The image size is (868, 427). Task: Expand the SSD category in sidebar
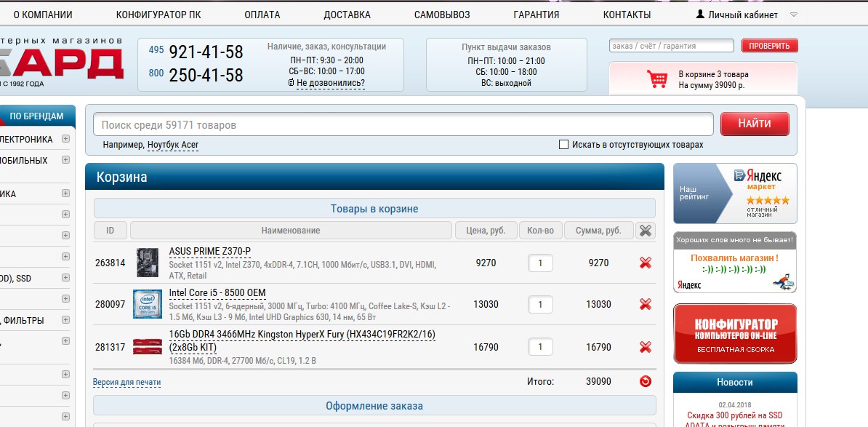click(65, 278)
